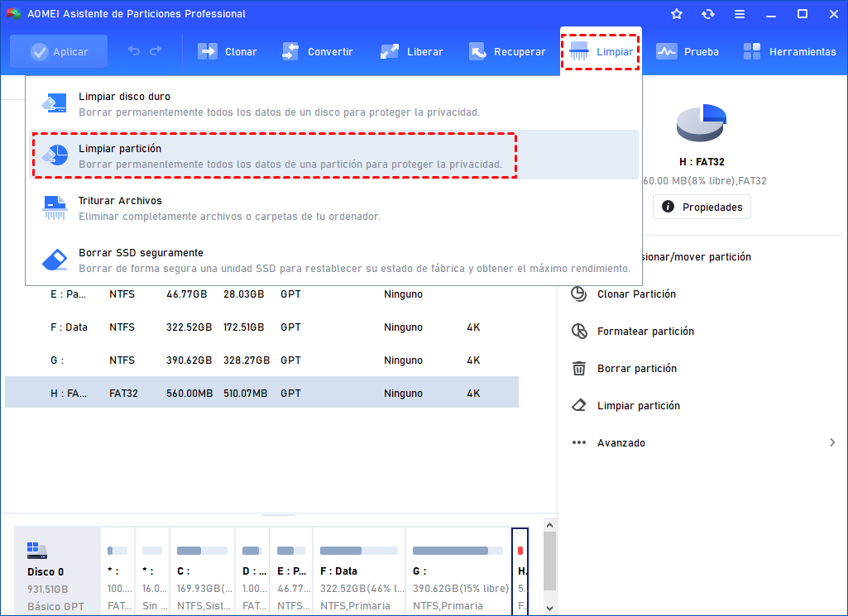
Task: Click Borrar partición in side panel
Action: [636, 369]
